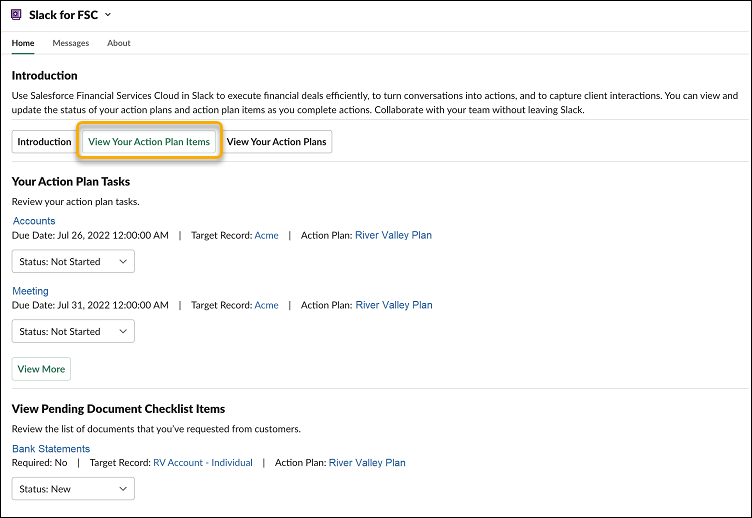
Task: Open the Messages tab
Action: (70, 43)
